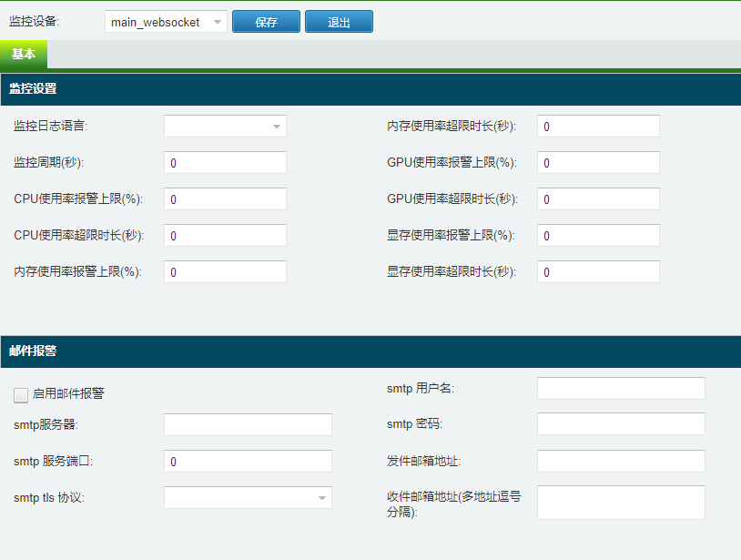Click the 启用邮件报警 label text
Image resolution: width=741 pixels, height=560 pixels.
68,393
